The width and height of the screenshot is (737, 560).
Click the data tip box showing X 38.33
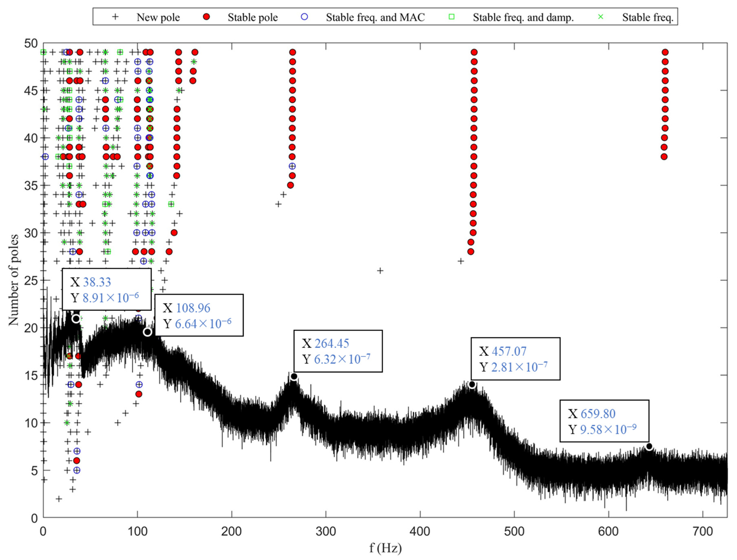point(107,289)
